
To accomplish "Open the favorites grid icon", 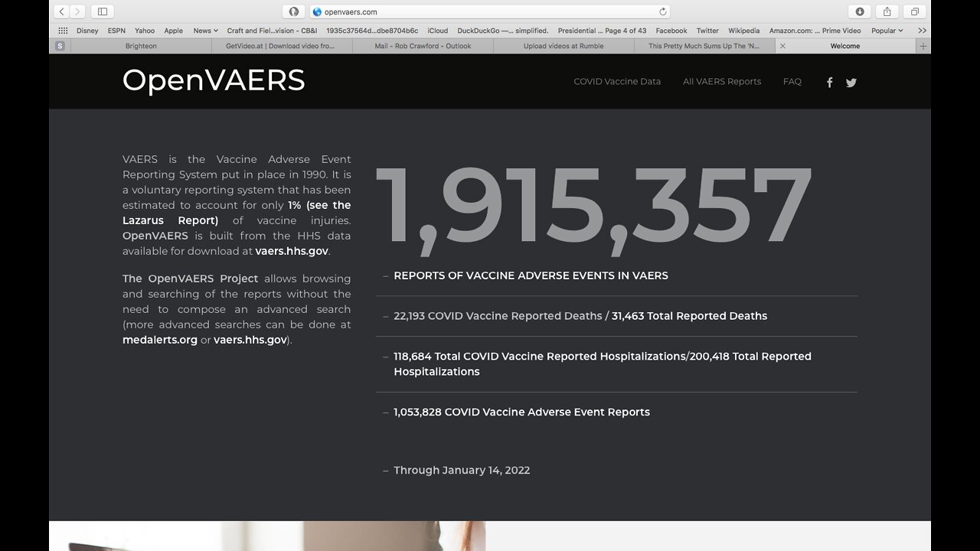I will (63, 31).
